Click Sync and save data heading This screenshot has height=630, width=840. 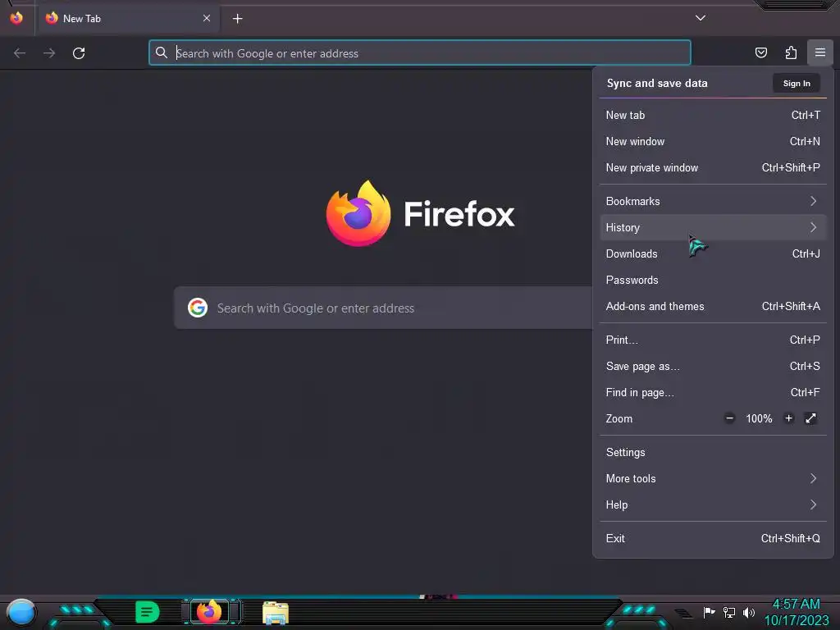pos(657,83)
